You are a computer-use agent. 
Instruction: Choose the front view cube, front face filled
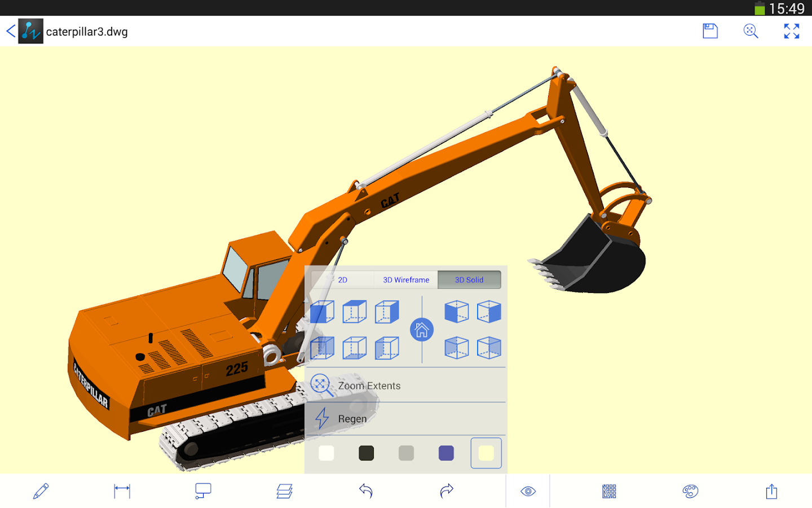coord(323,312)
